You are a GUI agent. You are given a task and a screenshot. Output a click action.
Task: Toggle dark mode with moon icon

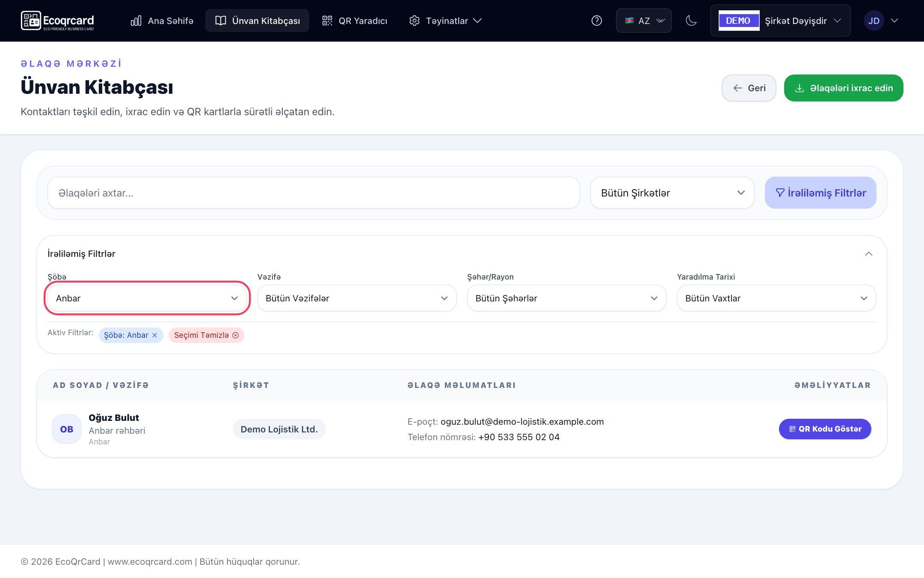click(x=691, y=21)
